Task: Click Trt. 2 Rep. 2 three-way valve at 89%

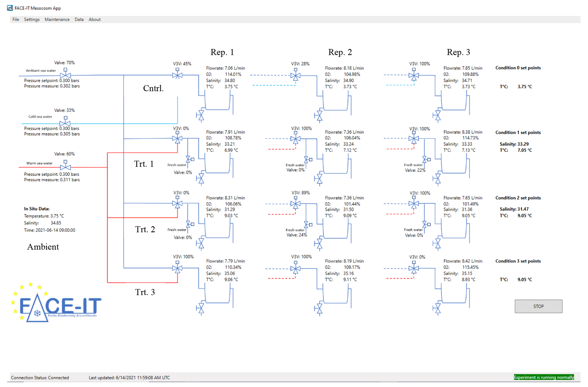Action: click(295, 204)
